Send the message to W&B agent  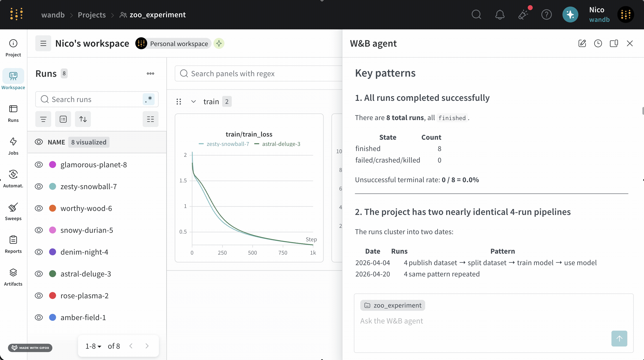tap(619, 339)
